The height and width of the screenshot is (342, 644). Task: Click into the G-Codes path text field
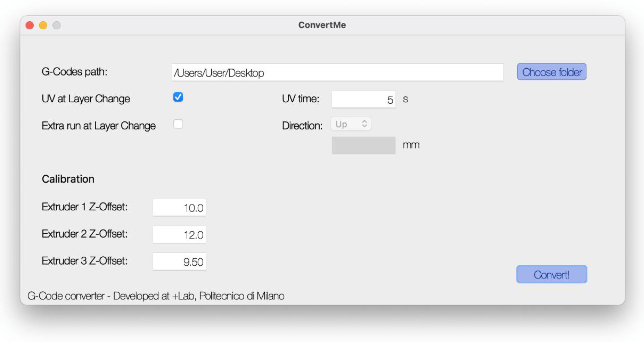click(x=337, y=72)
